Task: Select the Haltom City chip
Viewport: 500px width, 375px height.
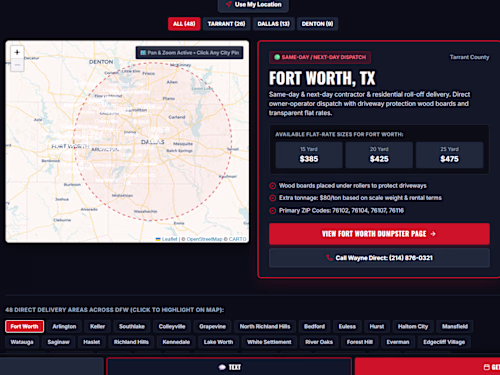Action: (413, 327)
